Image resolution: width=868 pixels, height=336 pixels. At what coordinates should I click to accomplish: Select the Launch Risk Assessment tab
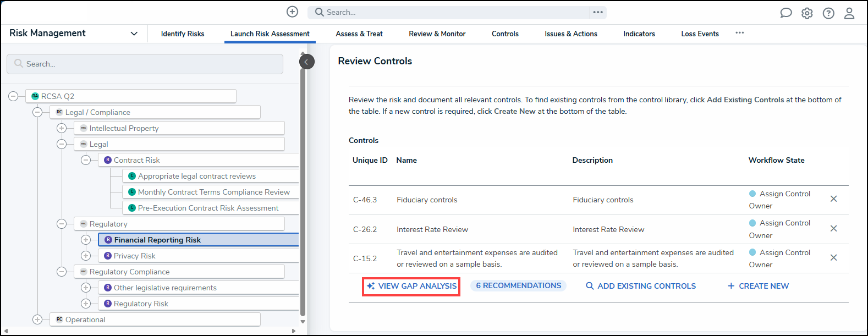270,34
